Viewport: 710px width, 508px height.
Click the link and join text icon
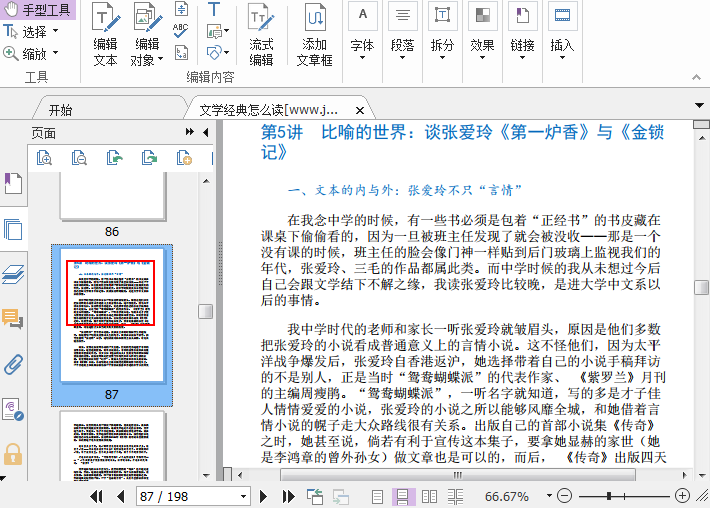(181, 9)
